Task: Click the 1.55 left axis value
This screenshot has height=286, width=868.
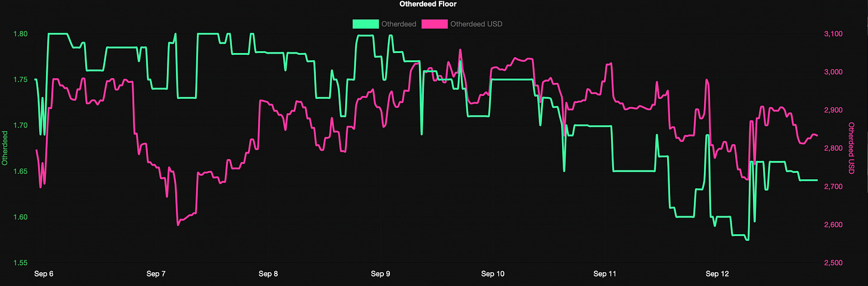Action: pyautogui.click(x=20, y=263)
